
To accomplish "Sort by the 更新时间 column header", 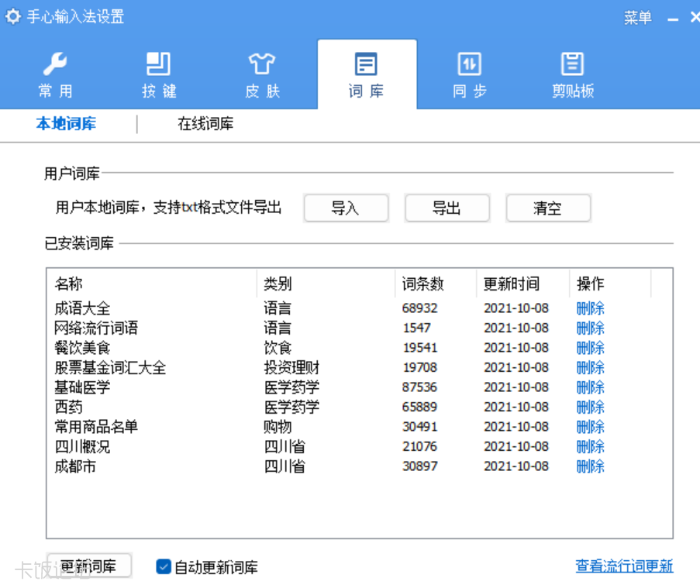I will [523, 284].
